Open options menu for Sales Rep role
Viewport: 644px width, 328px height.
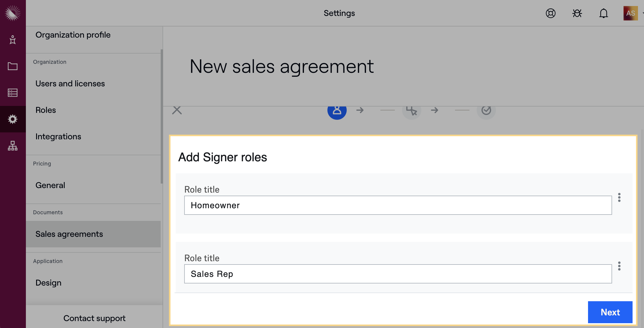click(x=619, y=266)
